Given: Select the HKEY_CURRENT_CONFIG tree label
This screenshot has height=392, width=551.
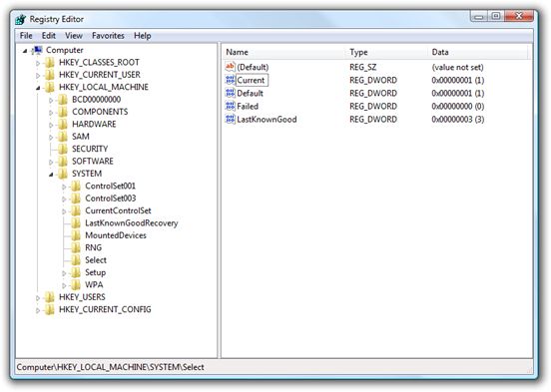Looking at the screenshot, I should [105, 309].
